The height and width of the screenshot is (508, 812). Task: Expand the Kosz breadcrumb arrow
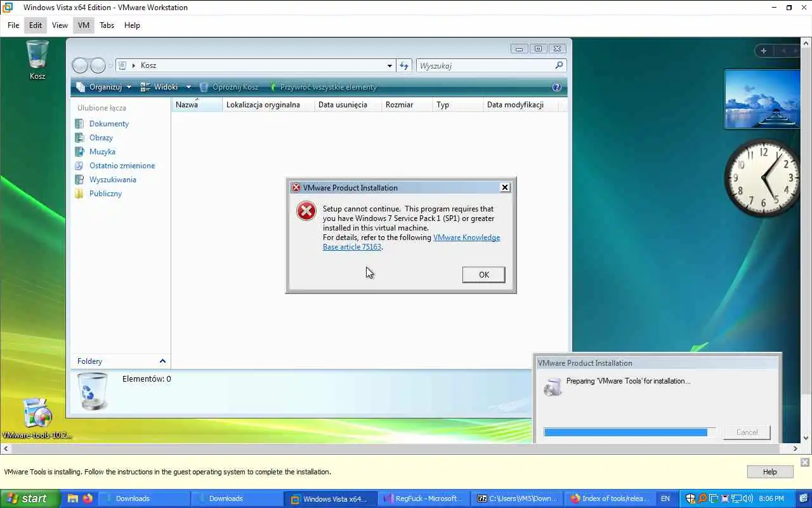click(133, 65)
